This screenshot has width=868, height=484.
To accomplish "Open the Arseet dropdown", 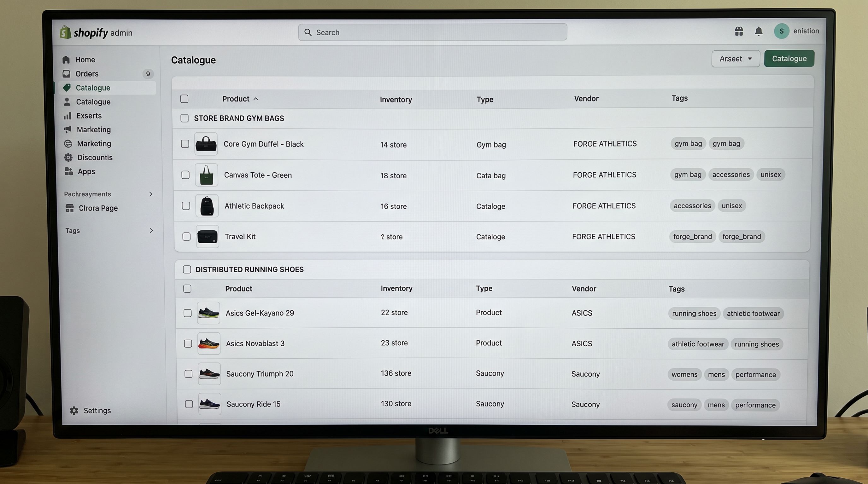I will click(x=736, y=59).
